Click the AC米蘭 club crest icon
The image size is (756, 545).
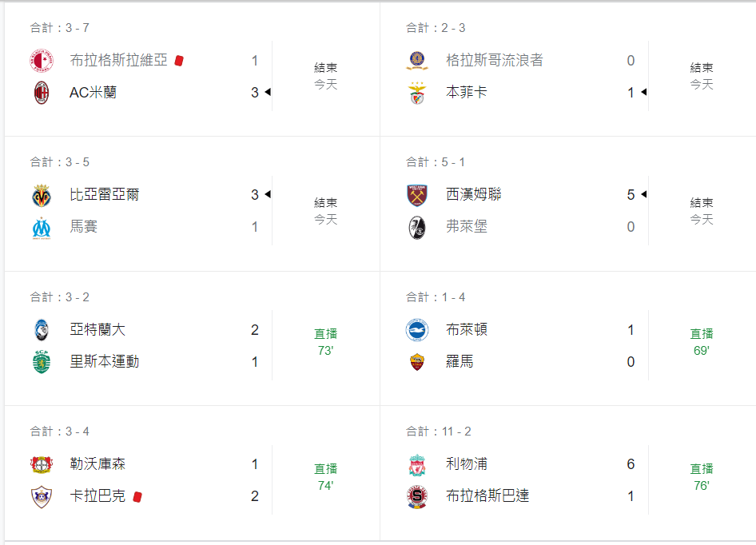41,93
